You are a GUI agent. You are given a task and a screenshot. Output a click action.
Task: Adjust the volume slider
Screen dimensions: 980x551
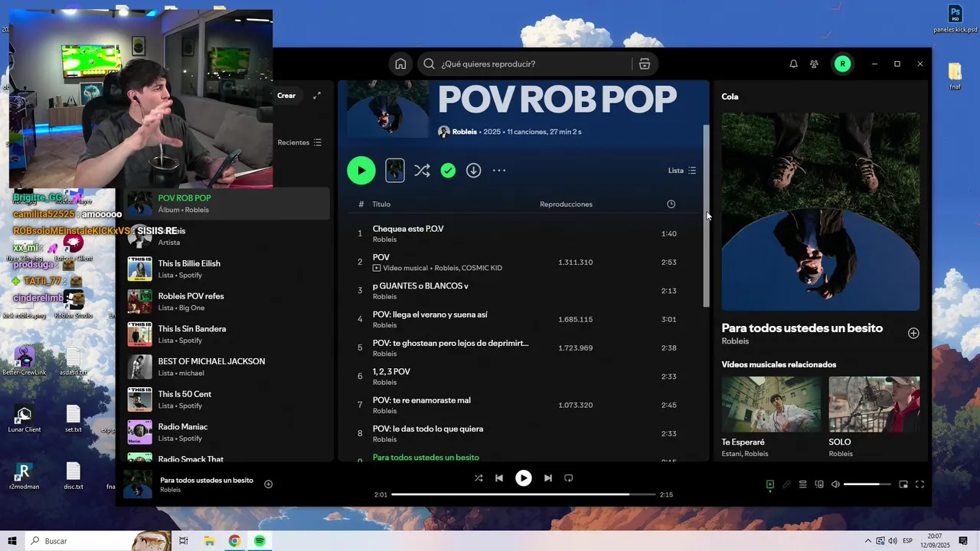pos(867,484)
